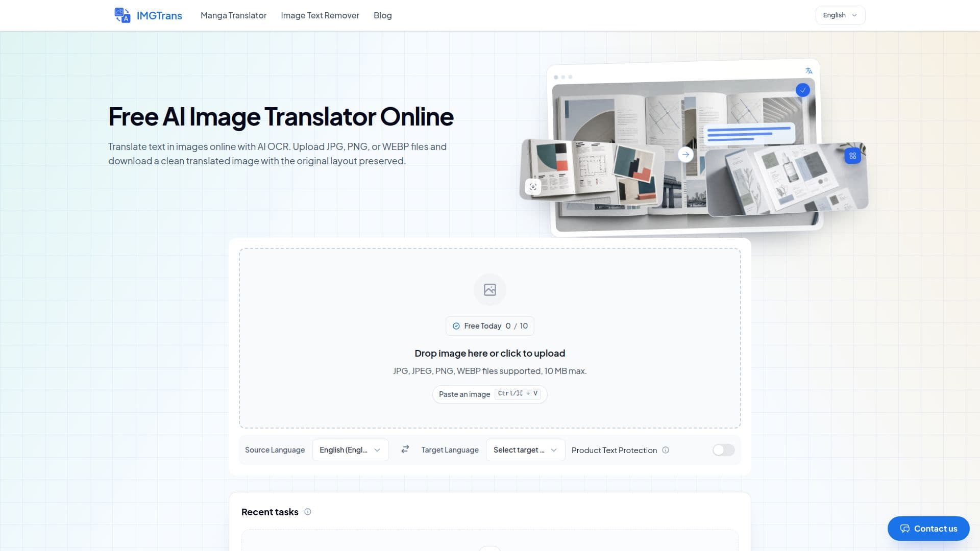Swap source and target languages icon
The width and height of the screenshot is (980, 551).
coord(405,449)
